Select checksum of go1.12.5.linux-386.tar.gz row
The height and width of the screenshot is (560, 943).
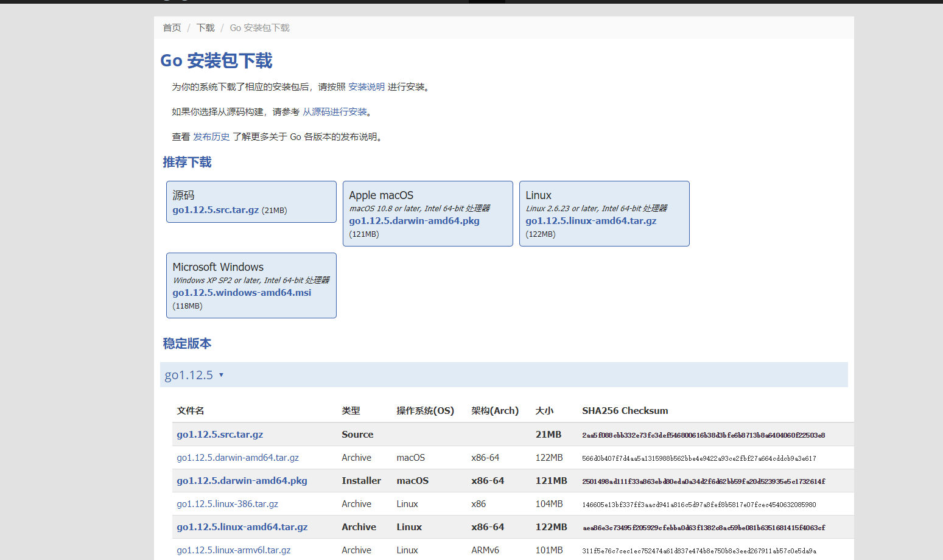point(699,505)
